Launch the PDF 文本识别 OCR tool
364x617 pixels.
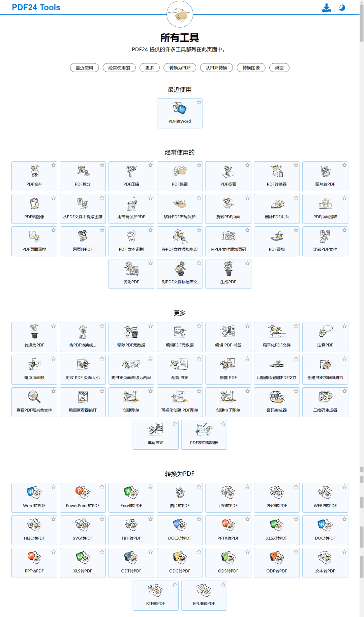pyautogui.click(x=131, y=241)
